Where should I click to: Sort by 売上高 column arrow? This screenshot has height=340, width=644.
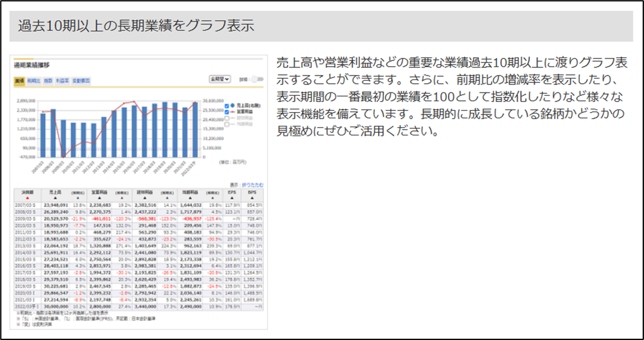(x=55, y=197)
